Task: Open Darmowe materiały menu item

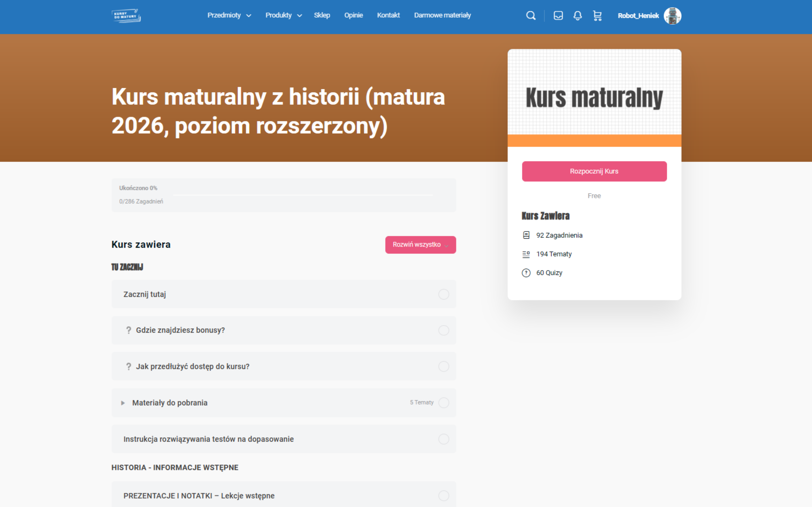Action: tap(442, 15)
